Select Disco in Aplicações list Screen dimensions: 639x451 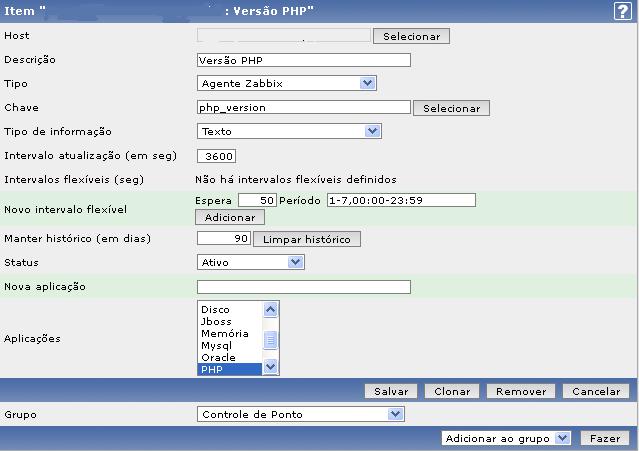230,310
